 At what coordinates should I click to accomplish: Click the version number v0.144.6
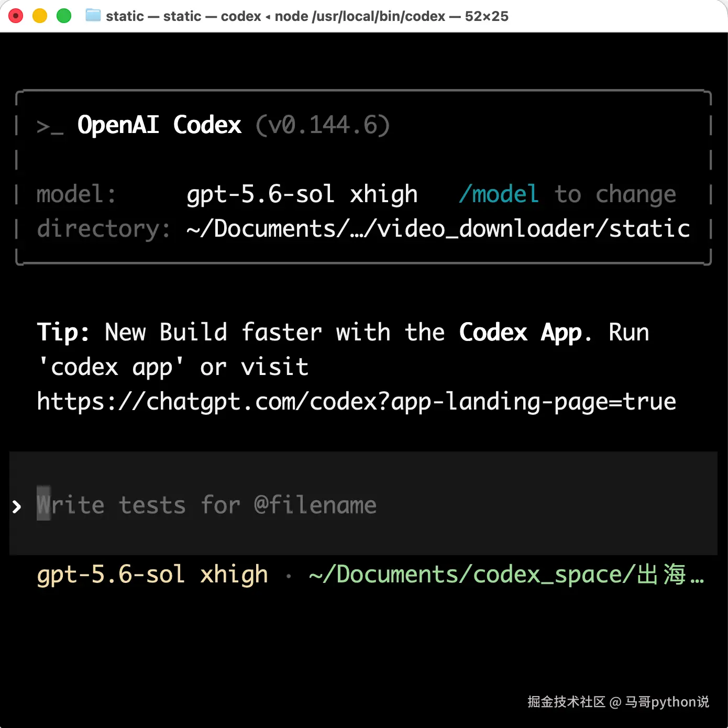pyautogui.click(x=323, y=125)
